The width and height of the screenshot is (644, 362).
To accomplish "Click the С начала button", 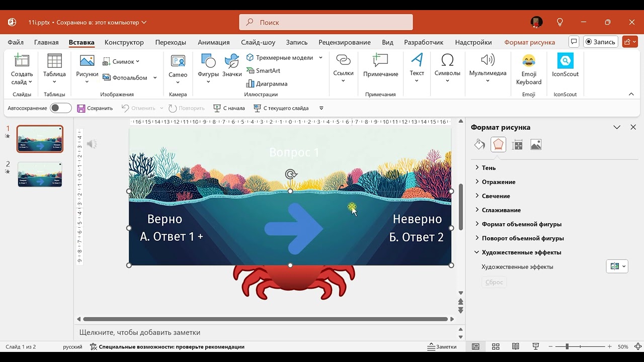I will (x=229, y=108).
